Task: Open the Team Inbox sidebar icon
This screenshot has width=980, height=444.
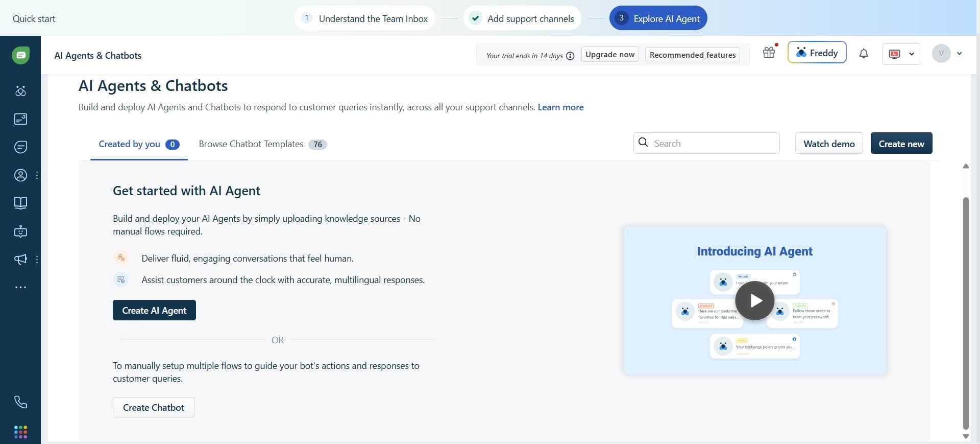Action: (x=20, y=119)
